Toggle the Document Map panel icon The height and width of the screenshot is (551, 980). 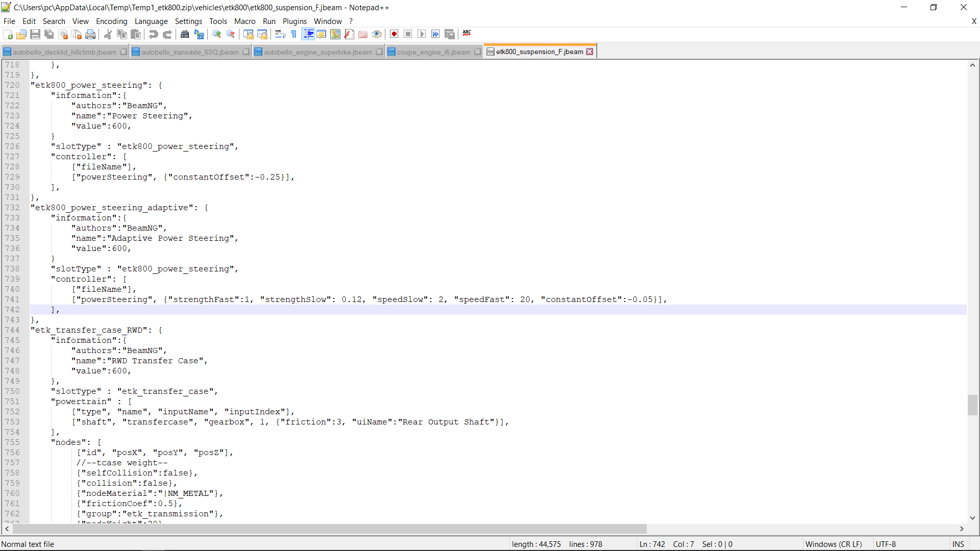pos(335,34)
